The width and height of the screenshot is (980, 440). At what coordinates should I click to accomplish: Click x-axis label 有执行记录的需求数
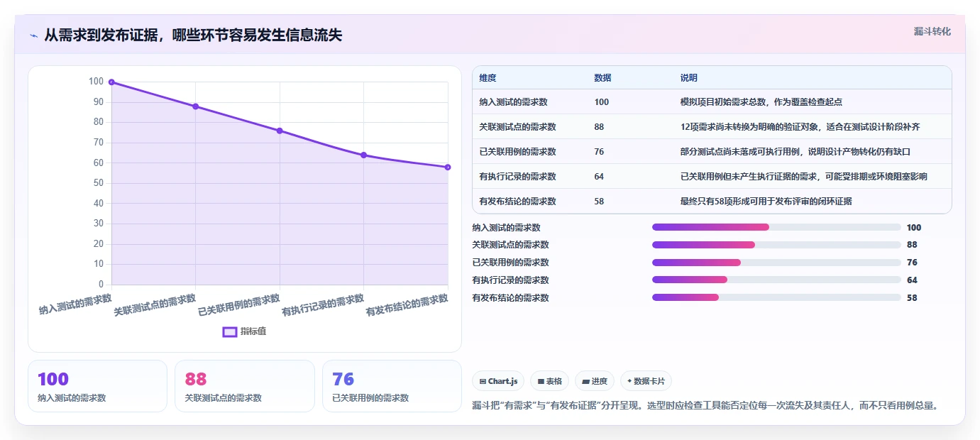(x=323, y=305)
